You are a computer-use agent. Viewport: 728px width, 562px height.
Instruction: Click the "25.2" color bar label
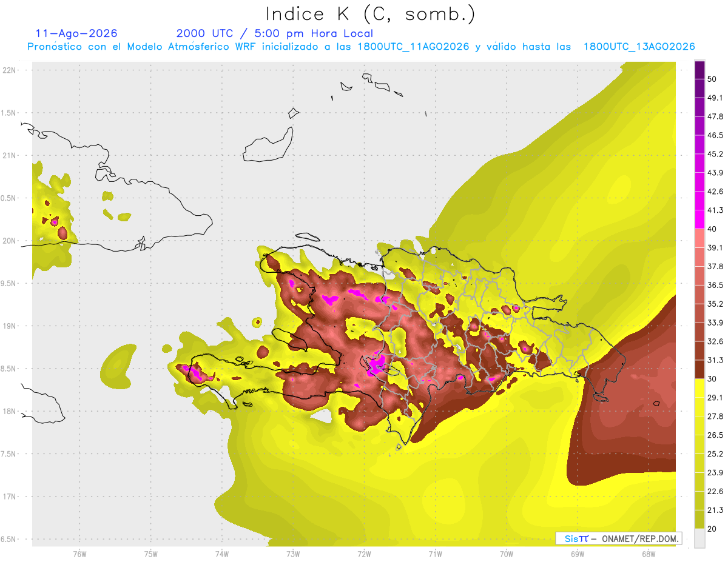(715, 453)
